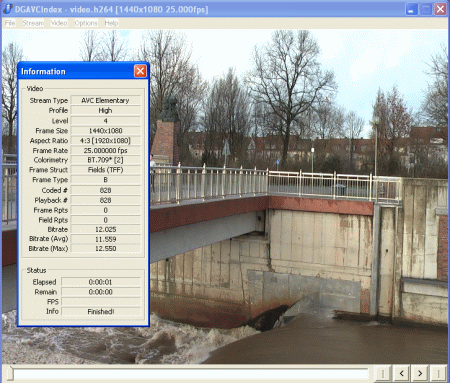Click the Profile value 'High'
450x383 pixels.
click(x=105, y=110)
